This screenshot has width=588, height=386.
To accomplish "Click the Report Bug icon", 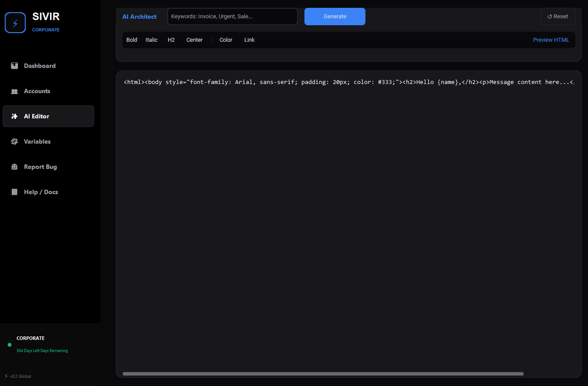I will [x=14, y=167].
